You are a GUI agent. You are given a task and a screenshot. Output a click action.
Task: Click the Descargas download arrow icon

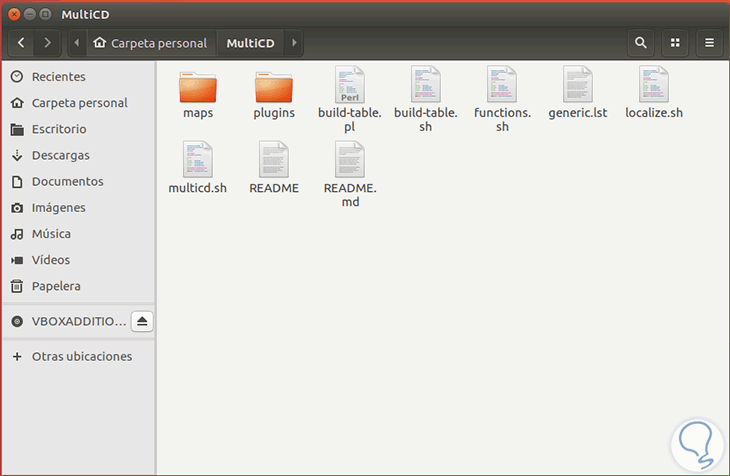pyautogui.click(x=17, y=155)
